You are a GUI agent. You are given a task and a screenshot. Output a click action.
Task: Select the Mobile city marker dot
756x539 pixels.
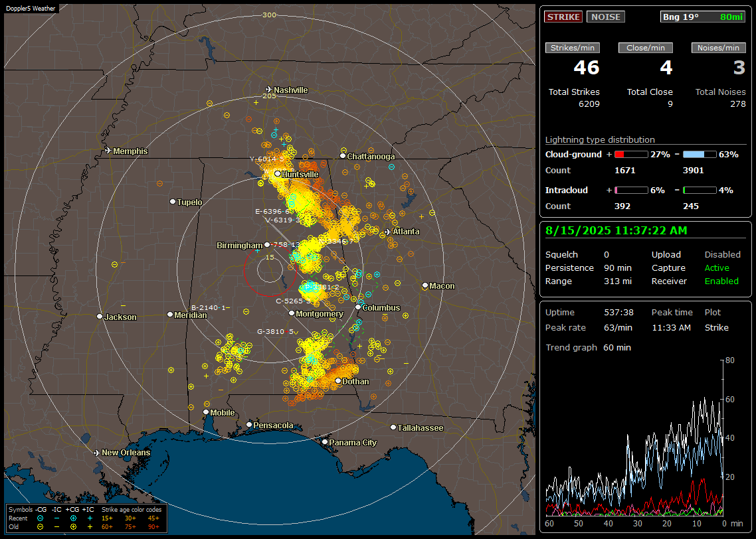(x=206, y=412)
